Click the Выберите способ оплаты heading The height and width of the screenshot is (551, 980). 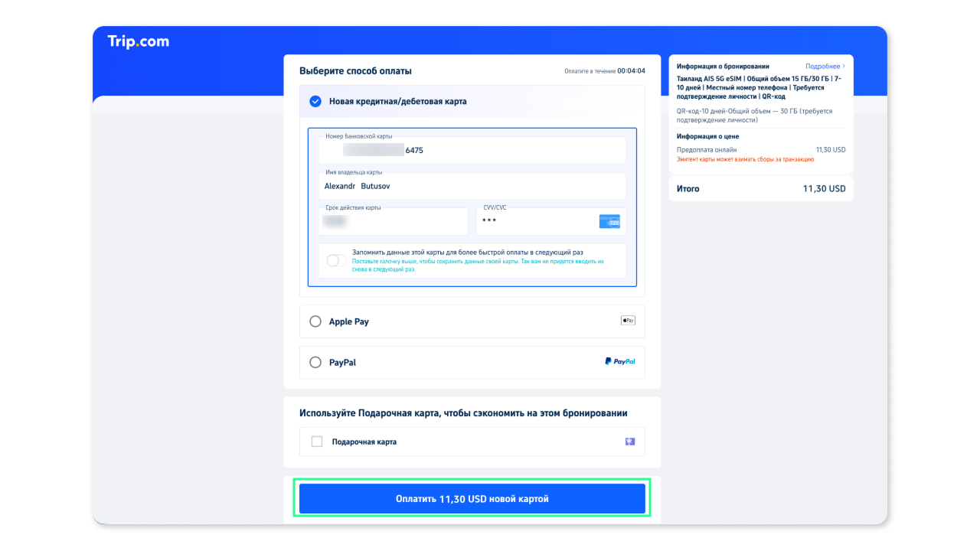pyautogui.click(x=355, y=71)
